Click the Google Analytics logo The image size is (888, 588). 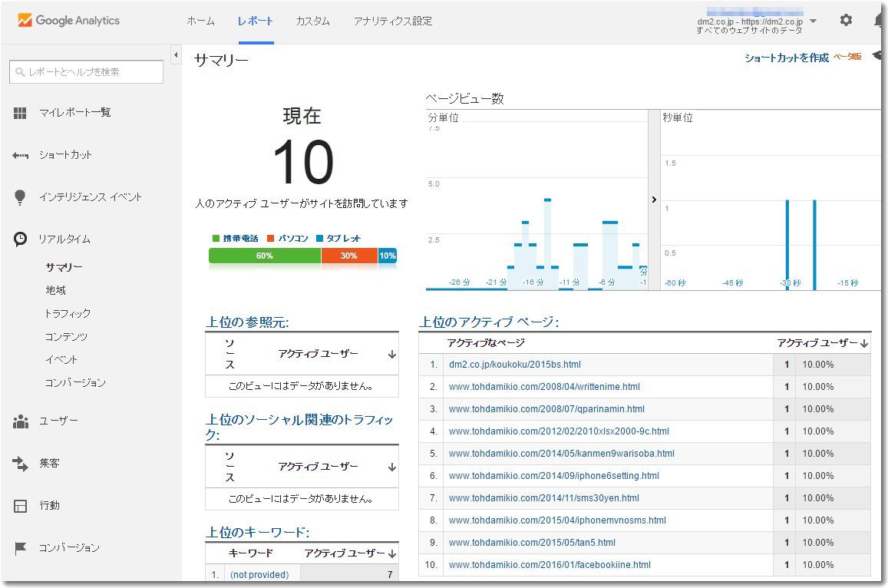pyautogui.click(x=68, y=21)
